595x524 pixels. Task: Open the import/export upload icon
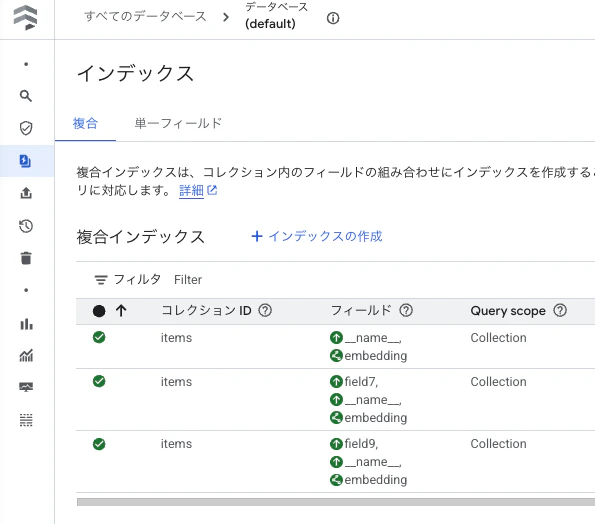26,193
